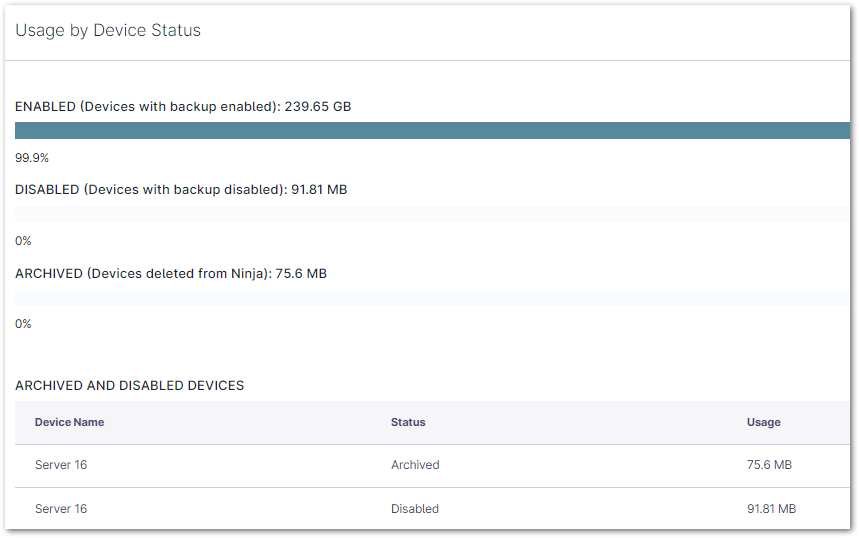Screen dimensions: 859x538
Task: Click the filled ENABLED usage progress bar
Action: click(432, 131)
